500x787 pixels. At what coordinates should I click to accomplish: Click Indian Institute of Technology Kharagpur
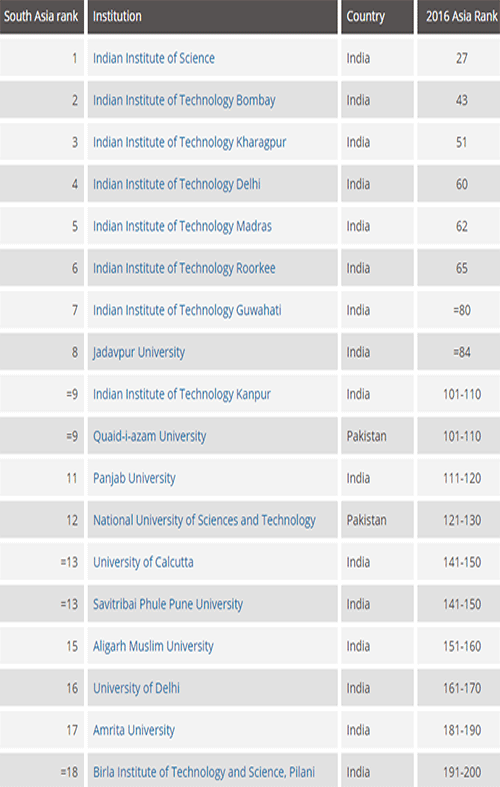(189, 143)
